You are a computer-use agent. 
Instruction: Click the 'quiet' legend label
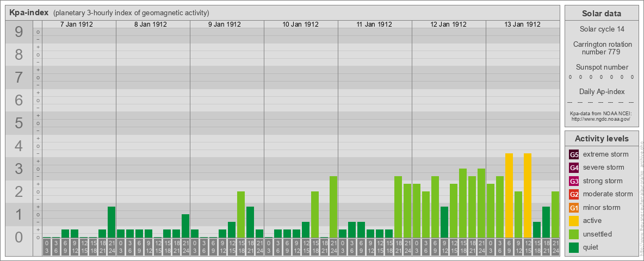tap(591, 247)
